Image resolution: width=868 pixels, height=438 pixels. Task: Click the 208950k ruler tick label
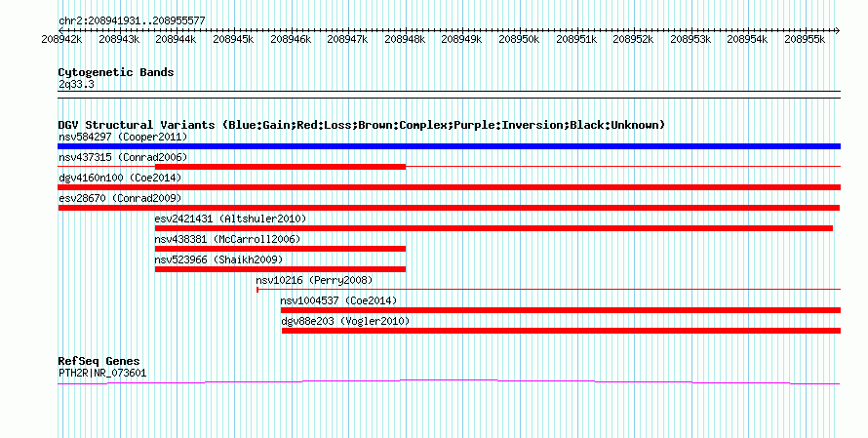[x=519, y=40]
